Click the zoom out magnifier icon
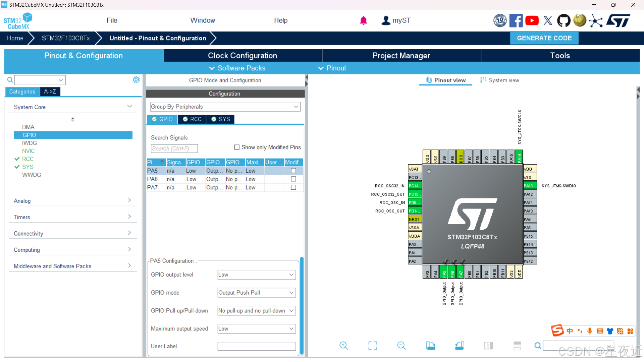Viewport: 644px width, 362px height. pyautogui.click(x=401, y=346)
